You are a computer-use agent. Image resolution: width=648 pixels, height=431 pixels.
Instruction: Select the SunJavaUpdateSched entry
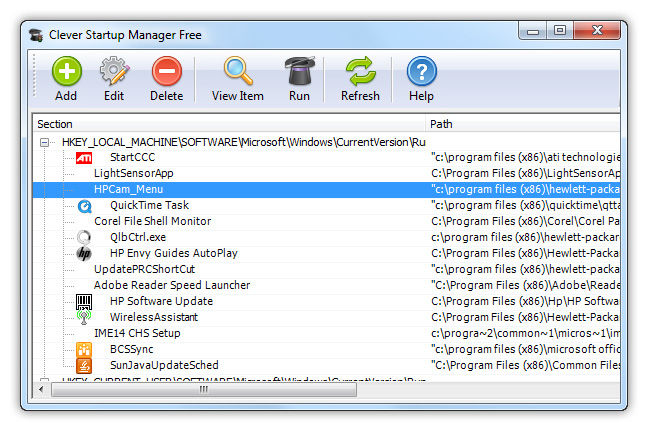[x=164, y=365]
